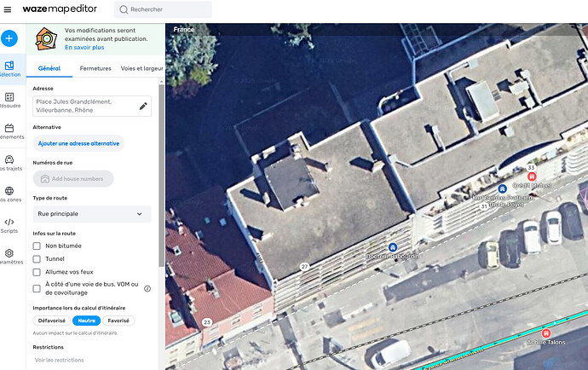Open the Événements calendar panel

pyautogui.click(x=9, y=131)
